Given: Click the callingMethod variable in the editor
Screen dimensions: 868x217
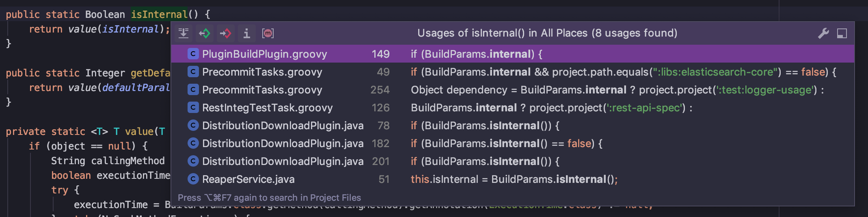Looking at the screenshot, I should pyautogui.click(x=127, y=161).
